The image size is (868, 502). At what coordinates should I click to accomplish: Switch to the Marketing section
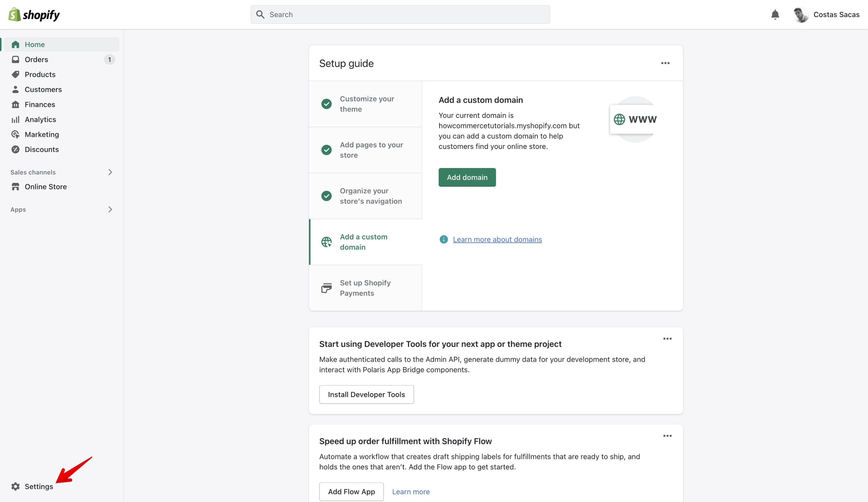[x=42, y=134]
